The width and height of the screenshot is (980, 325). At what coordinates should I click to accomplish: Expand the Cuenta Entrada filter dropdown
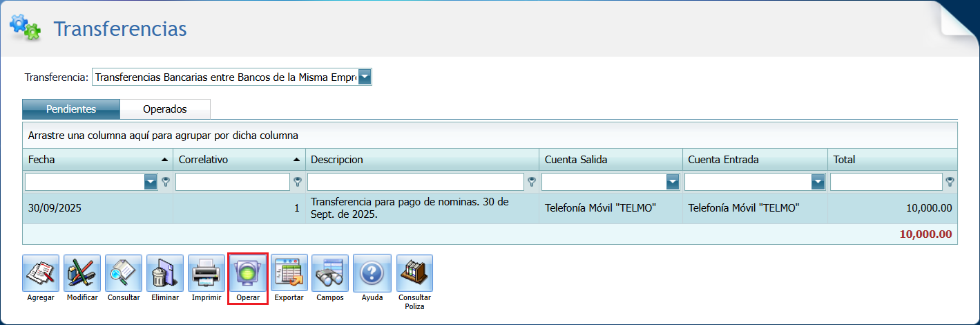coord(818,182)
